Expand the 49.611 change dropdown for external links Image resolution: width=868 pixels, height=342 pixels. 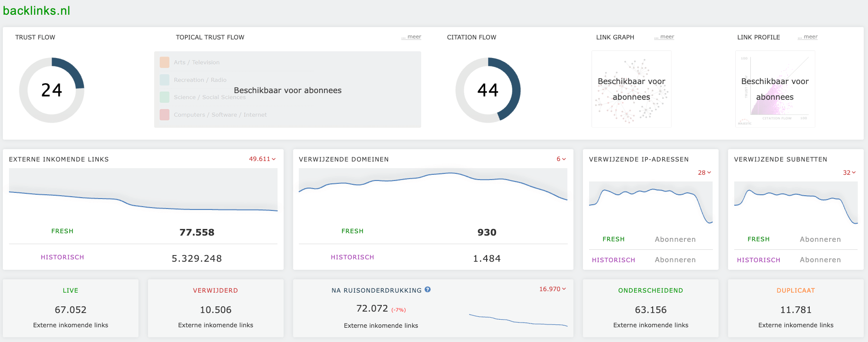tap(262, 159)
